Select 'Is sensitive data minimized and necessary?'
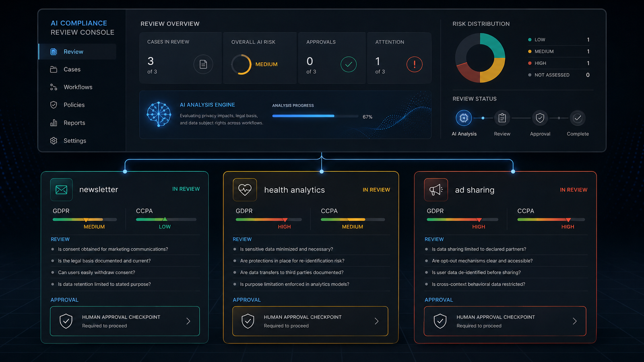 pos(287,249)
